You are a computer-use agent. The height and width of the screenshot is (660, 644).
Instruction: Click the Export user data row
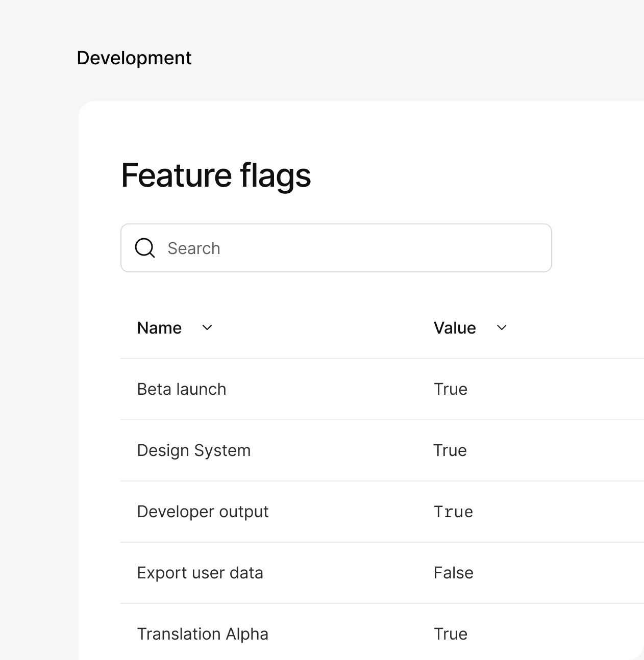point(200,573)
